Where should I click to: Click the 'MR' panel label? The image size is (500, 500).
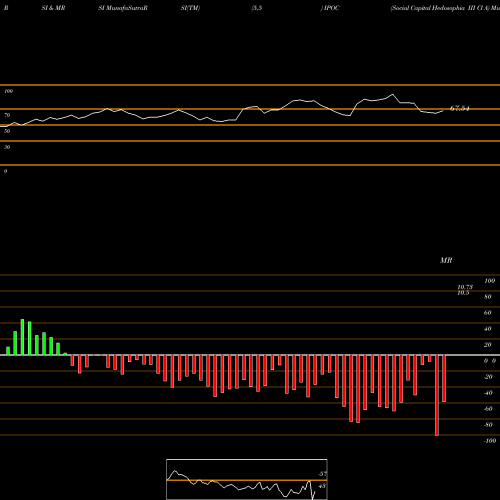[446, 260]
